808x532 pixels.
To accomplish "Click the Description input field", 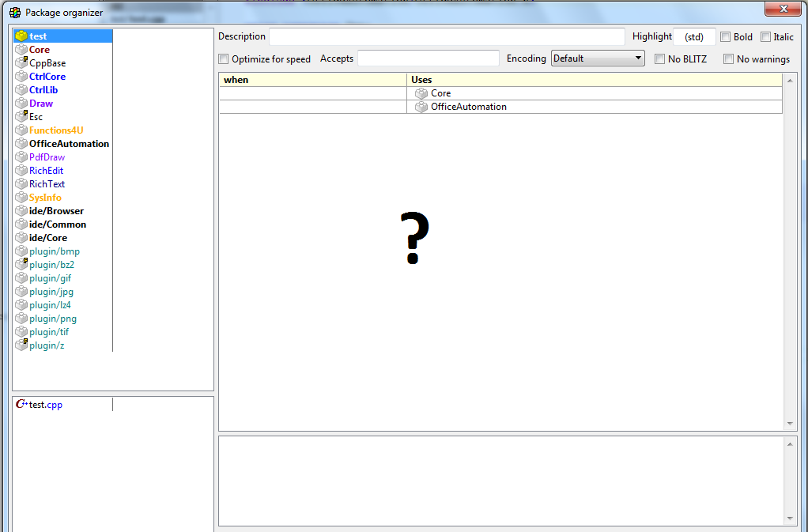I will pos(447,37).
